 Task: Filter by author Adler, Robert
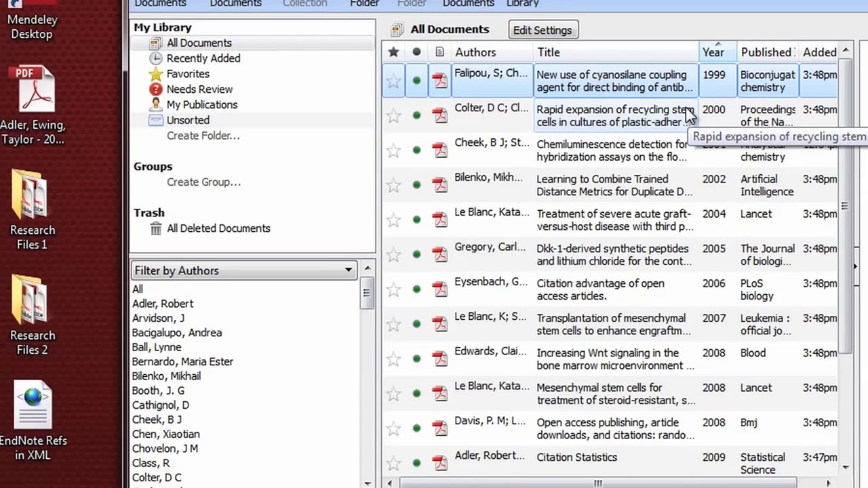coord(163,304)
